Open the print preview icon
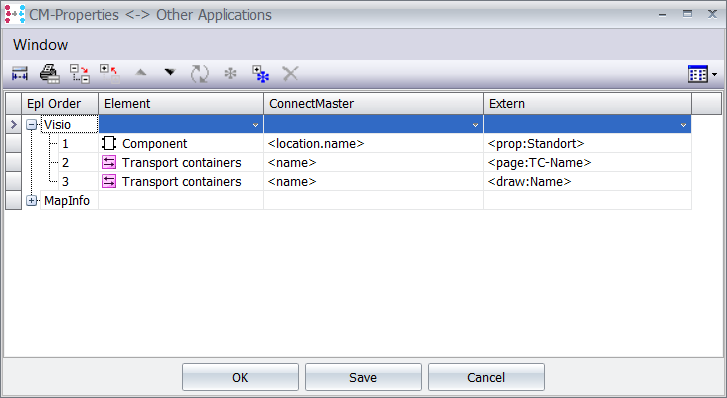727x398 pixels. [x=50, y=73]
